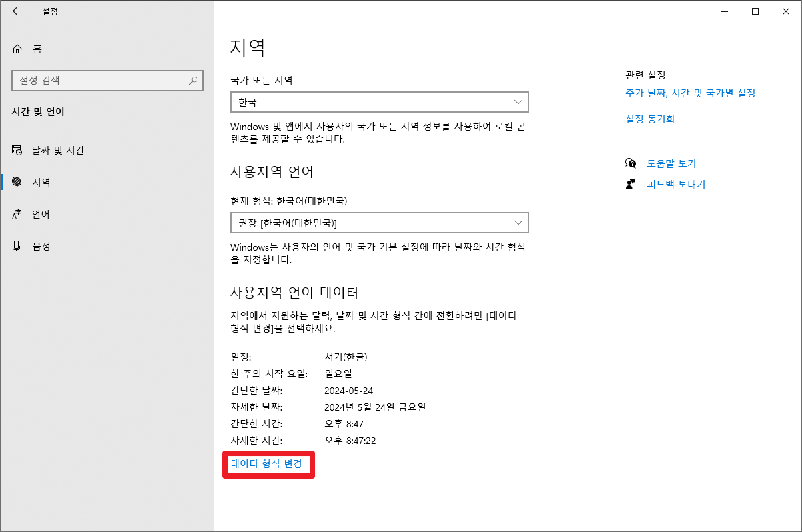802x532 pixels.
Task: Click the 도움말 보기 help icon
Action: tap(631, 163)
